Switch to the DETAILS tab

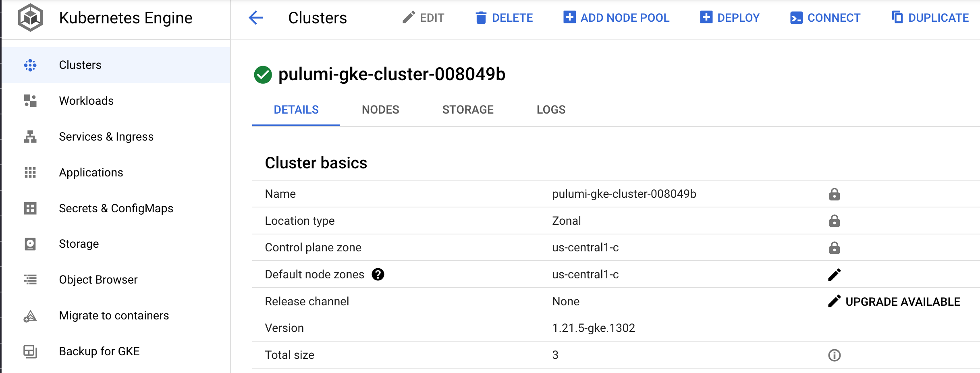(296, 110)
